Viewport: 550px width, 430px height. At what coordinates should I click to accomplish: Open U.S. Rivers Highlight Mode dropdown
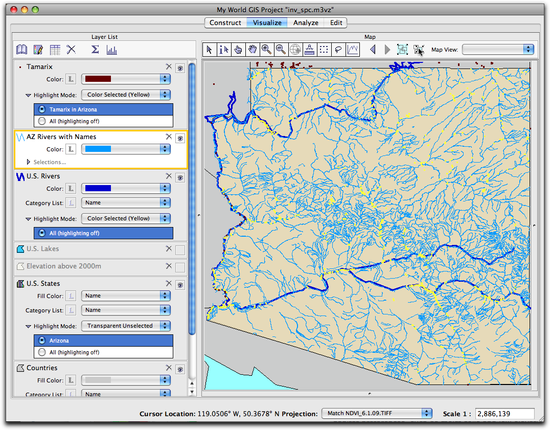coord(126,218)
